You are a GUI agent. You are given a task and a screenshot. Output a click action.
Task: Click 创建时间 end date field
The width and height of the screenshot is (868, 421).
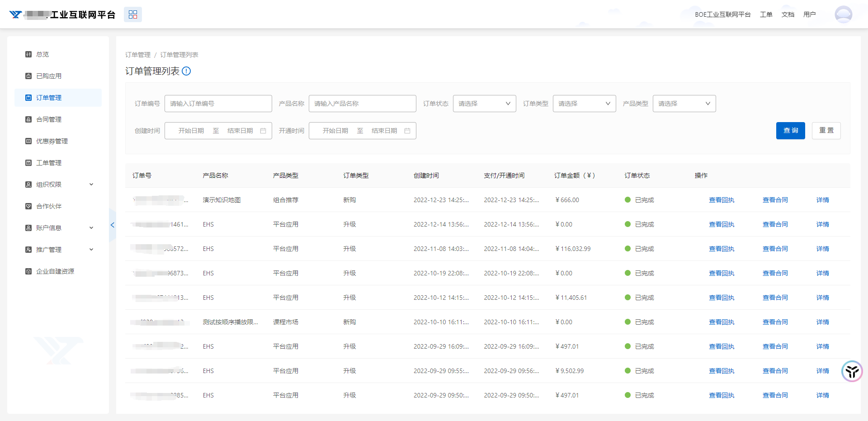(x=240, y=131)
